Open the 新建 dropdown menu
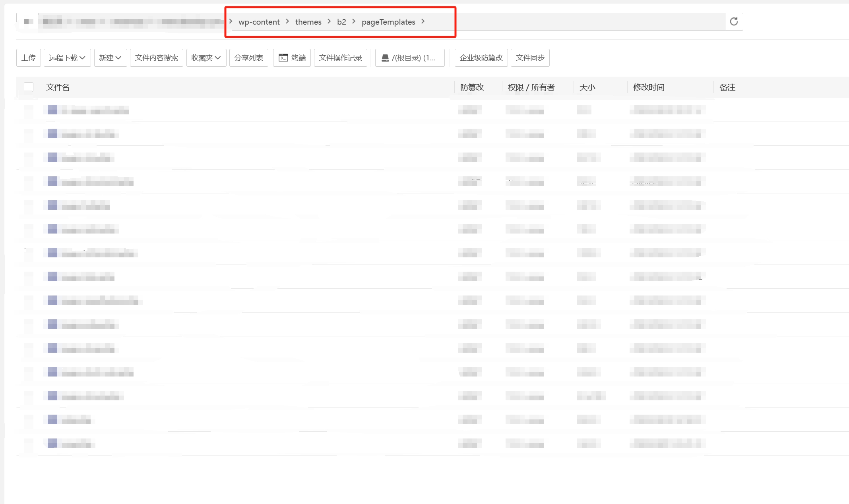The image size is (849, 504). [x=110, y=58]
